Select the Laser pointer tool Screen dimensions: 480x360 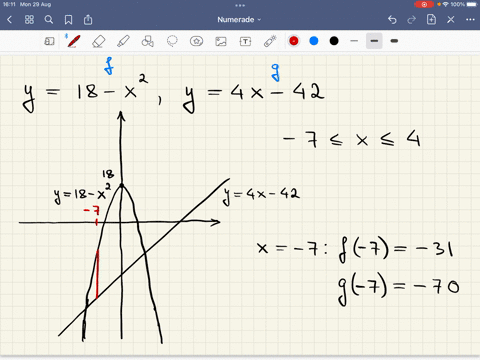(x=270, y=41)
